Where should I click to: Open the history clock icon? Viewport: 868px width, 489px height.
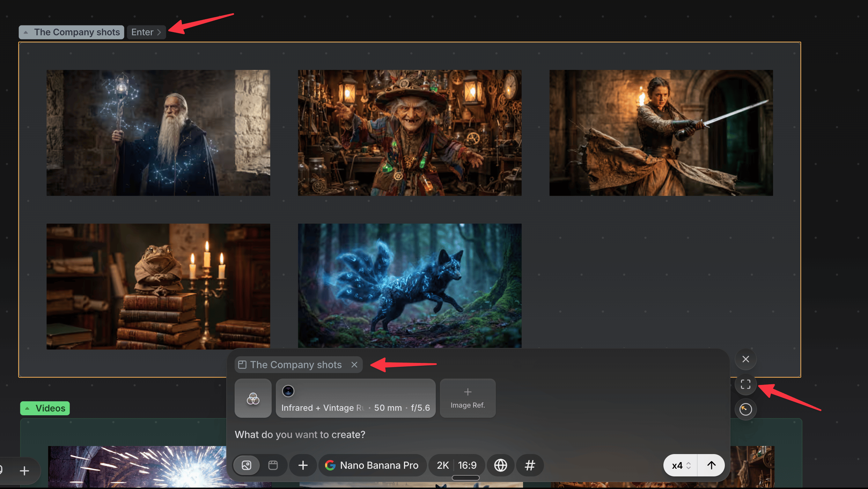745,409
